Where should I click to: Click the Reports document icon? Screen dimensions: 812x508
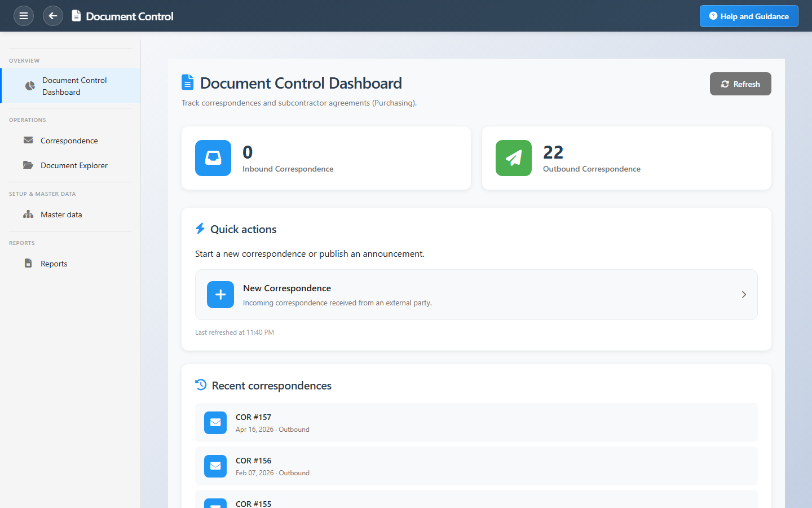(x=28, y=263)
